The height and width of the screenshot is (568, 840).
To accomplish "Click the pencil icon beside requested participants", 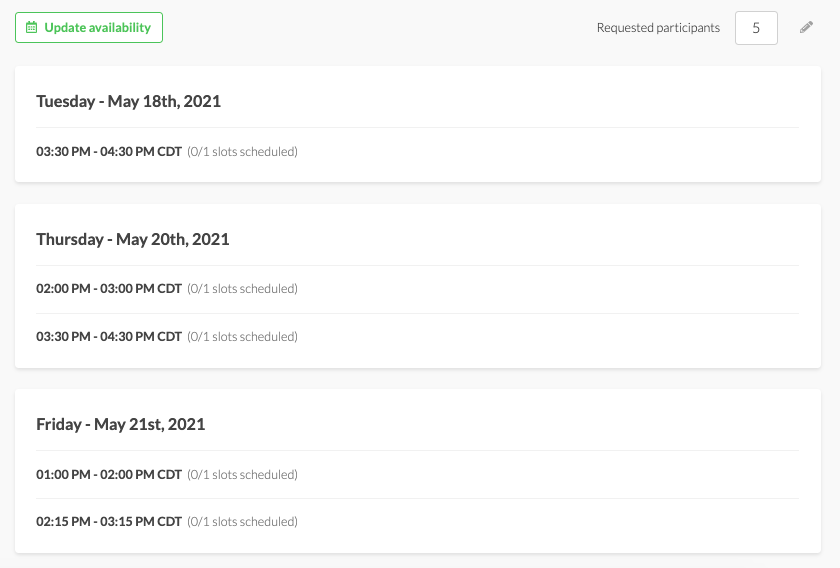I will click(807, 28).
